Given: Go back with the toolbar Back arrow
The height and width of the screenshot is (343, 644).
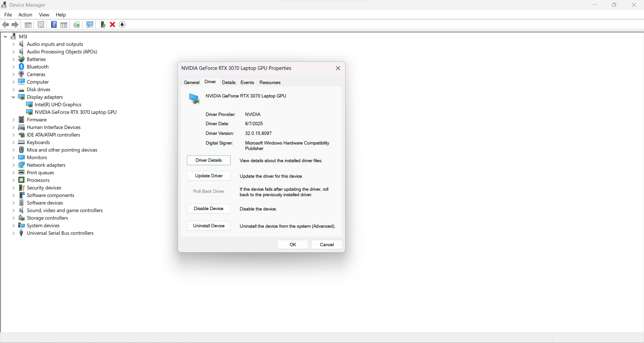Looking at the screenshot, I should coord(5,25).
